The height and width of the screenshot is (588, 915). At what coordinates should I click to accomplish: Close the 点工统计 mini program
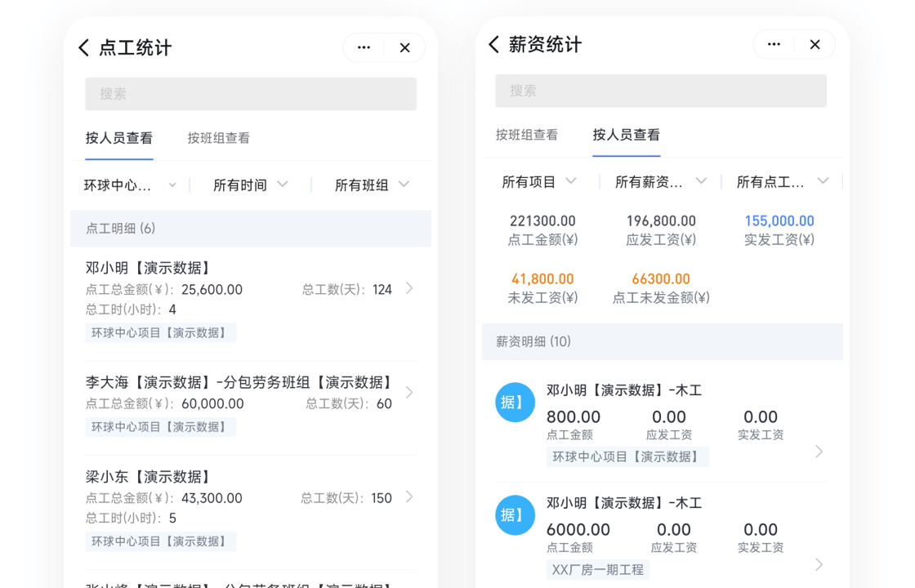pos(404,48)
